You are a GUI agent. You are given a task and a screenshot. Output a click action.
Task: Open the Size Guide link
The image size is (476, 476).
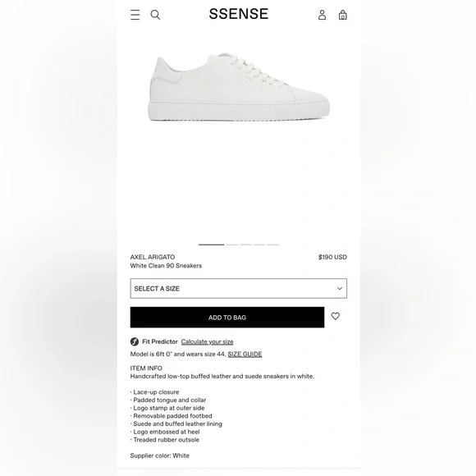pos(245,354)
